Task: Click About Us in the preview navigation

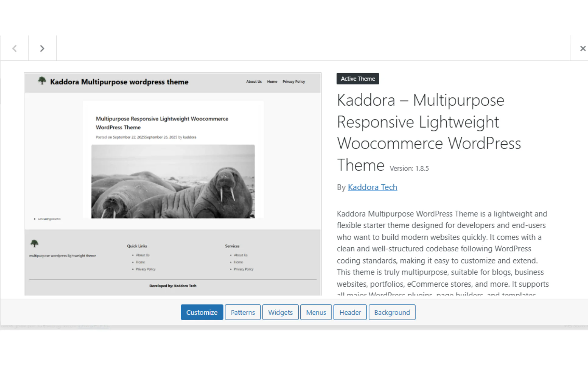Action: [x=254, y=81]
